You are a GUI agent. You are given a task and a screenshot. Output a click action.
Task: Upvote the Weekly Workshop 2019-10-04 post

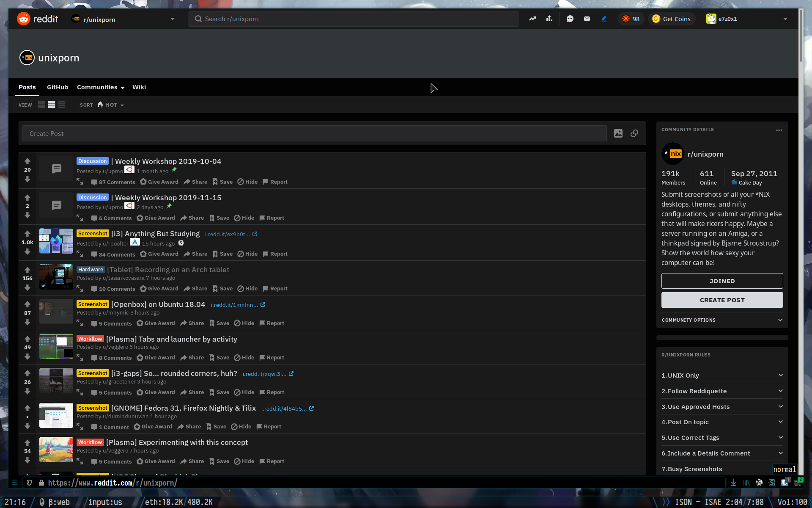click(27, 161)
